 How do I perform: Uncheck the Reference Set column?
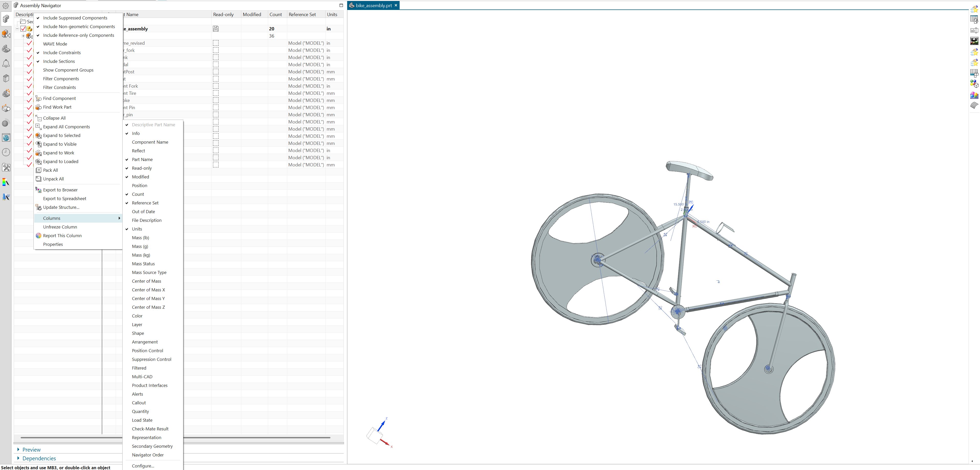pos(145,203)
